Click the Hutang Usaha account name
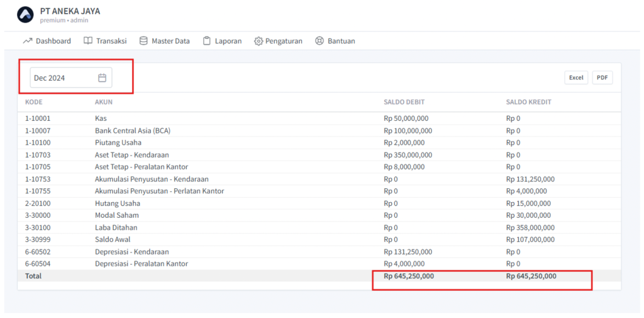 click(117, 203)
